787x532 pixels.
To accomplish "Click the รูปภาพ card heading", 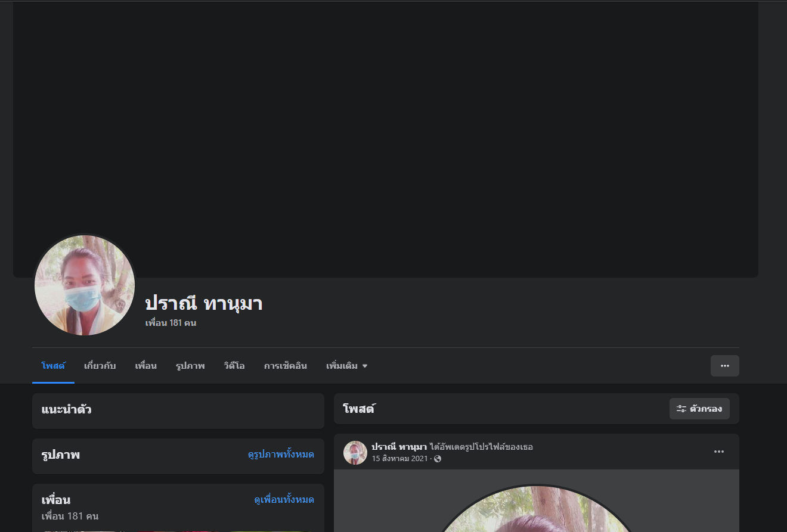I will coord(61,455).
